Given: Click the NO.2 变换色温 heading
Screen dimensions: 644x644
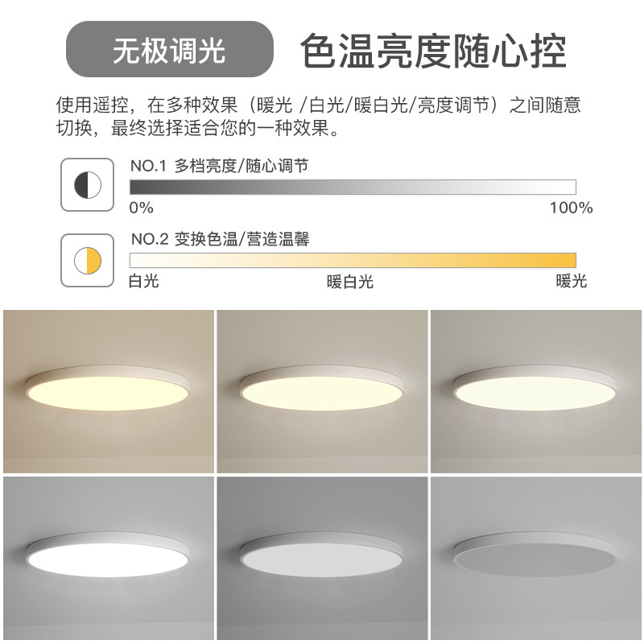Looking at the screenshot, I should (220, 239).
